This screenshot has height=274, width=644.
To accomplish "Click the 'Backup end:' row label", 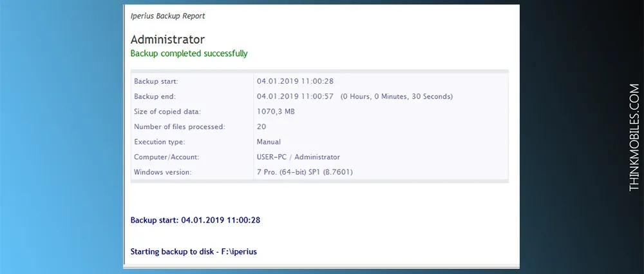I will point(155,97).
